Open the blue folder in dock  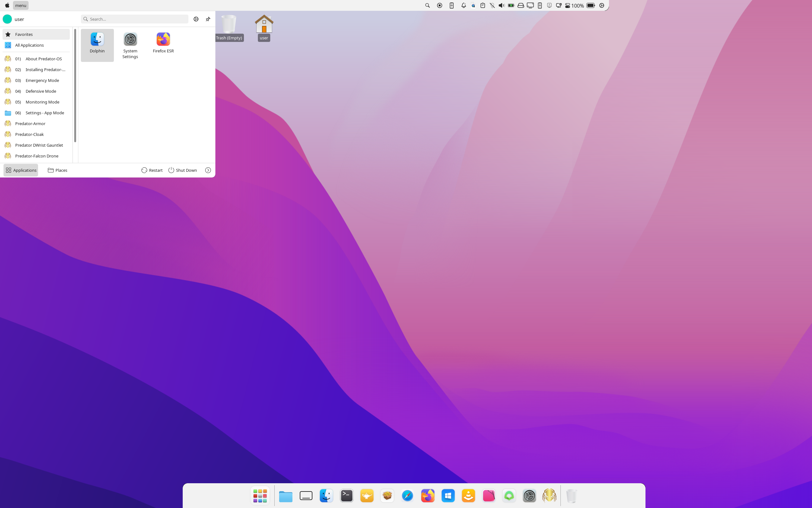tap(286, 496)
